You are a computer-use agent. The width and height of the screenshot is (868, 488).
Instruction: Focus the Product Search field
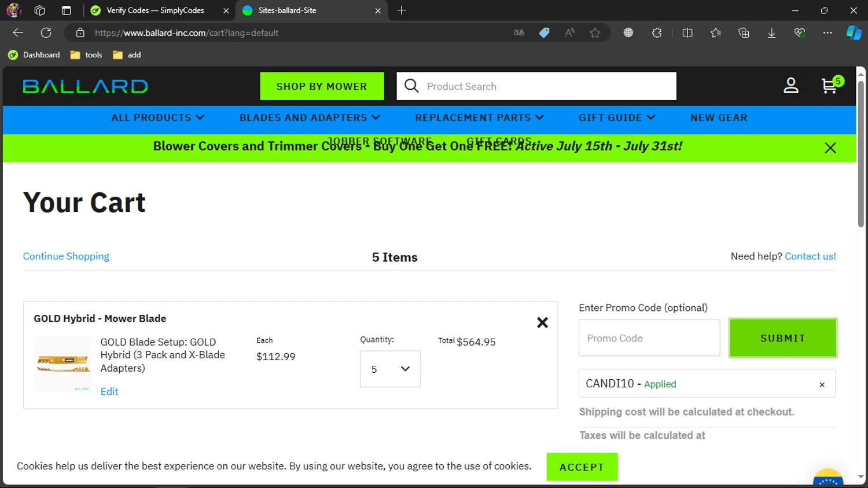(x=536, y=86)
